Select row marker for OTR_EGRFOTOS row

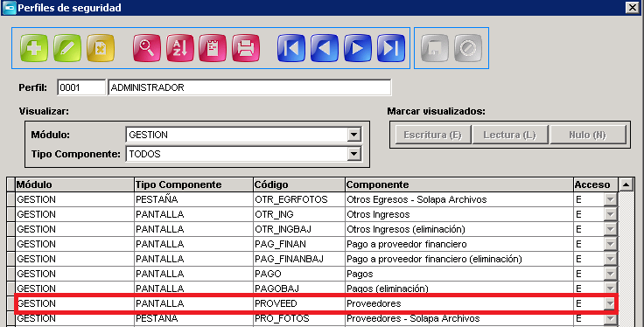coord(10,199)
